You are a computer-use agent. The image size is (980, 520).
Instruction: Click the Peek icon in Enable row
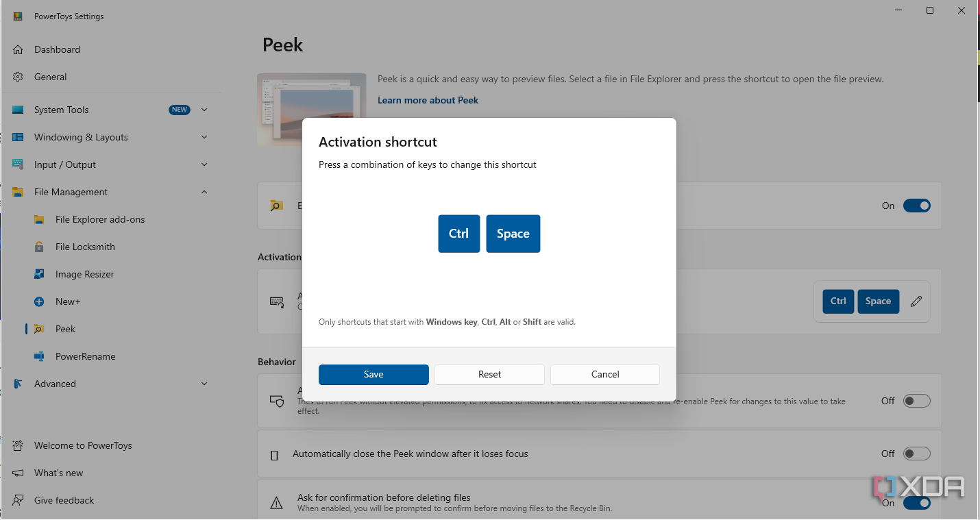277,206
